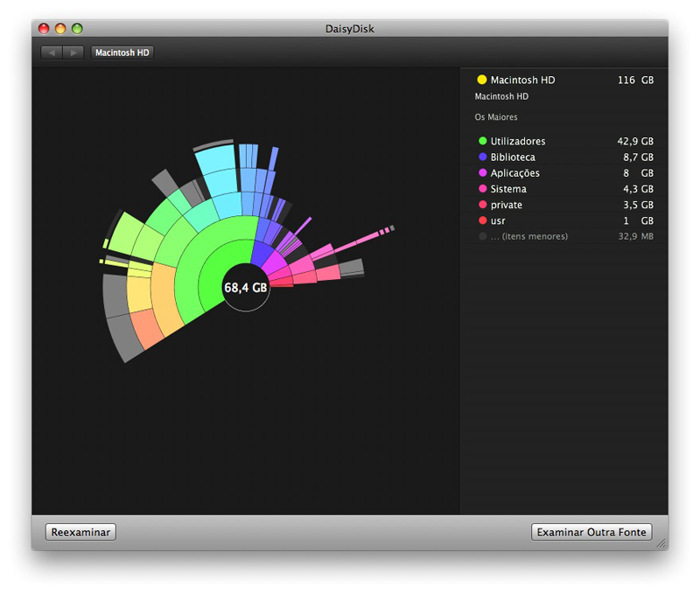Open Sistema folder in the list
This screenshot has height=594, width=700.
pos(565,189)
